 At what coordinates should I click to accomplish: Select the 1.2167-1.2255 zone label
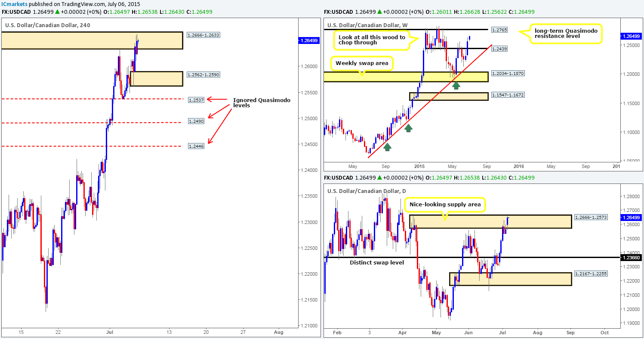592,274
